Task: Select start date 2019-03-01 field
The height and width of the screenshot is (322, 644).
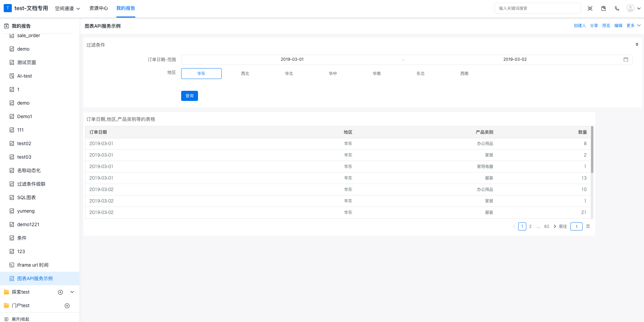Action: 292,59
